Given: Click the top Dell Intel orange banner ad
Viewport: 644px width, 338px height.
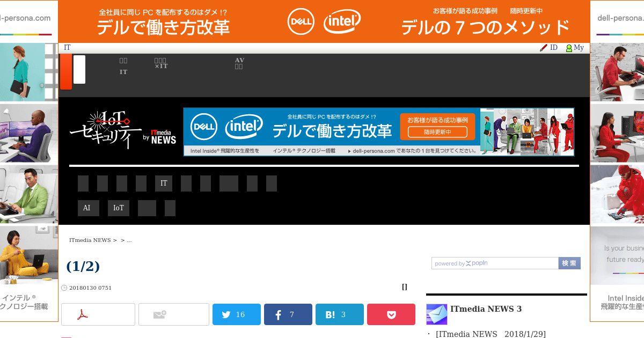Looking at the screenshot, I should click(x=324, y=21).
